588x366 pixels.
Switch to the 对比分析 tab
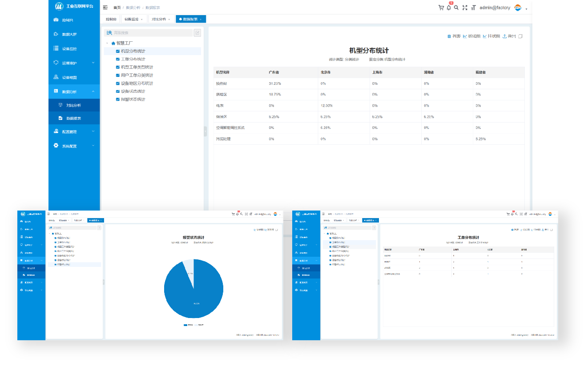158,19
